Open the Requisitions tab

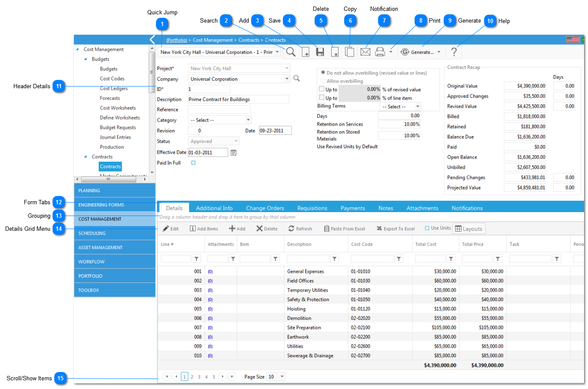click(312, 208)
